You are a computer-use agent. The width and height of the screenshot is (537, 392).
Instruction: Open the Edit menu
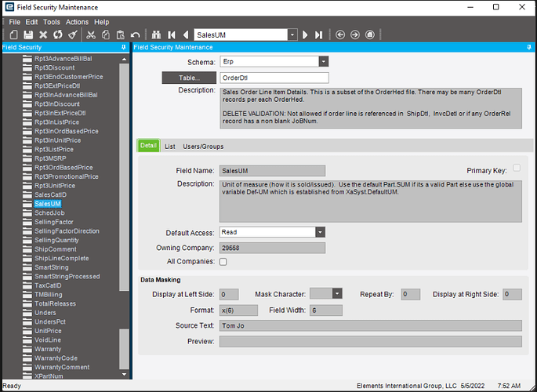pos(31,22)
